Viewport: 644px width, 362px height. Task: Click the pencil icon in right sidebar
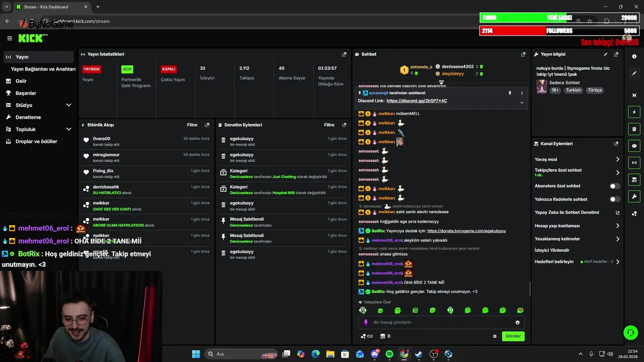point(634,73)
